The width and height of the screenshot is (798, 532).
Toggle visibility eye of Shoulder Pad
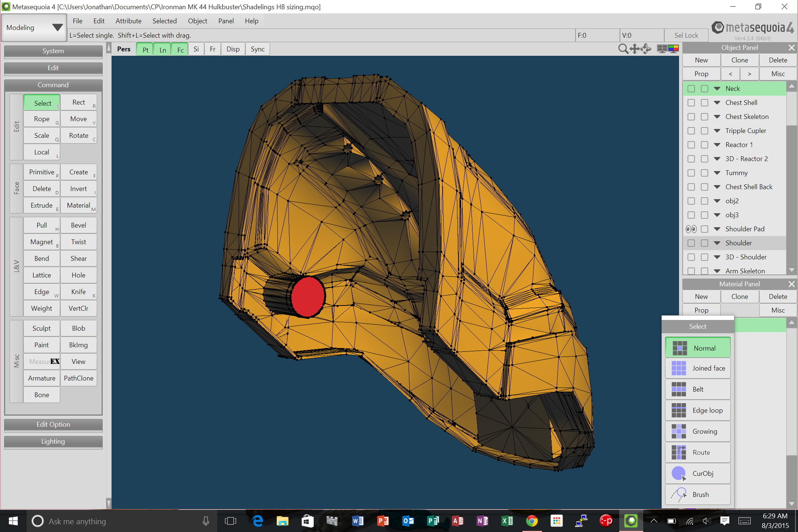(691, 229)
